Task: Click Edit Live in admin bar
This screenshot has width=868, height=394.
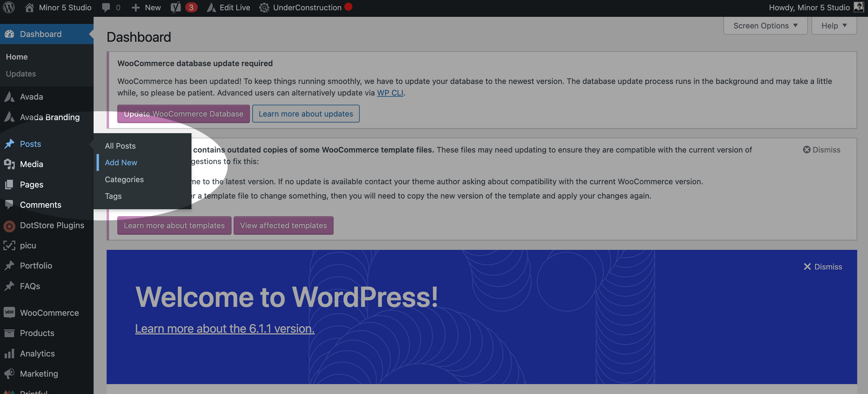Action: click(235, 7)
